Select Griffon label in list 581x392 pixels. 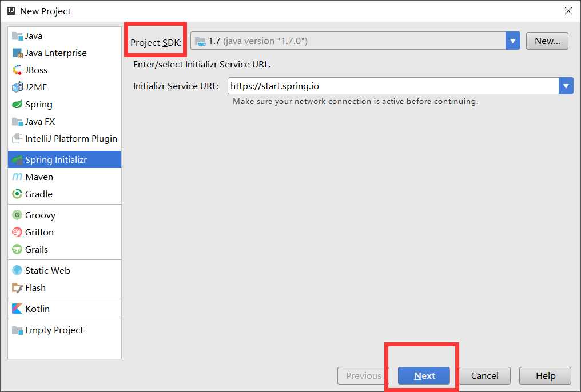39,232
